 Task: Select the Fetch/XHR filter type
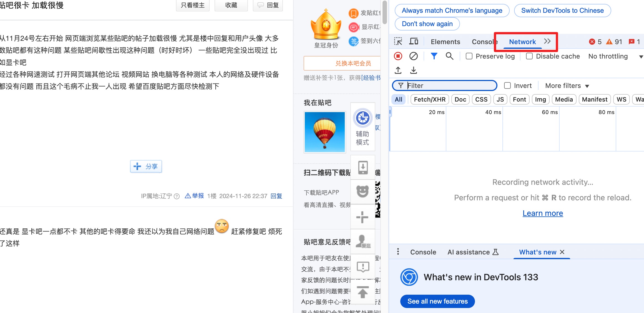coord(429,99)
